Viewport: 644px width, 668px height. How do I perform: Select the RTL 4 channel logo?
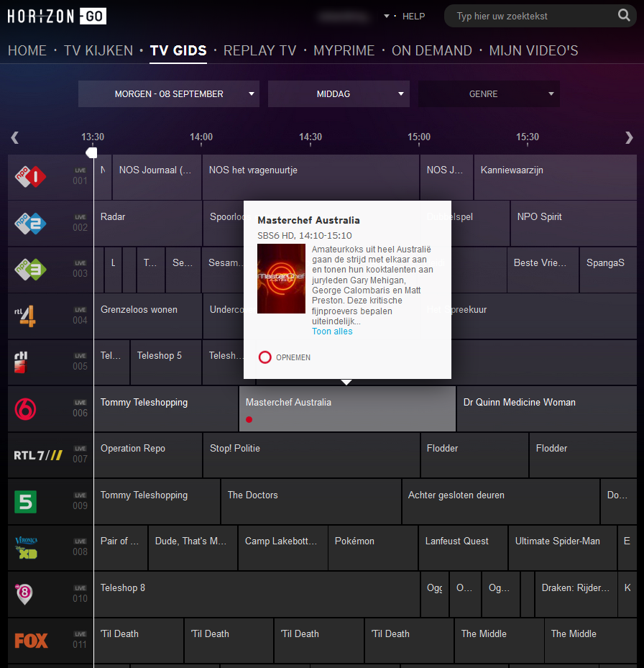(25, 316)
